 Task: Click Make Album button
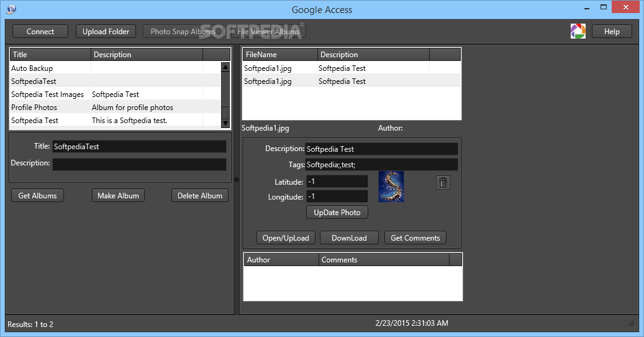click(x=118, y=196)
